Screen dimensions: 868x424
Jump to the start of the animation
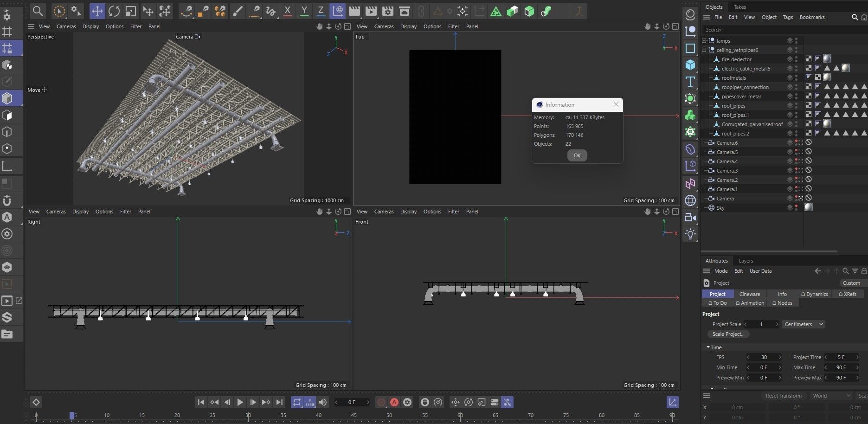pyautogui.click(x=201, y=402)
